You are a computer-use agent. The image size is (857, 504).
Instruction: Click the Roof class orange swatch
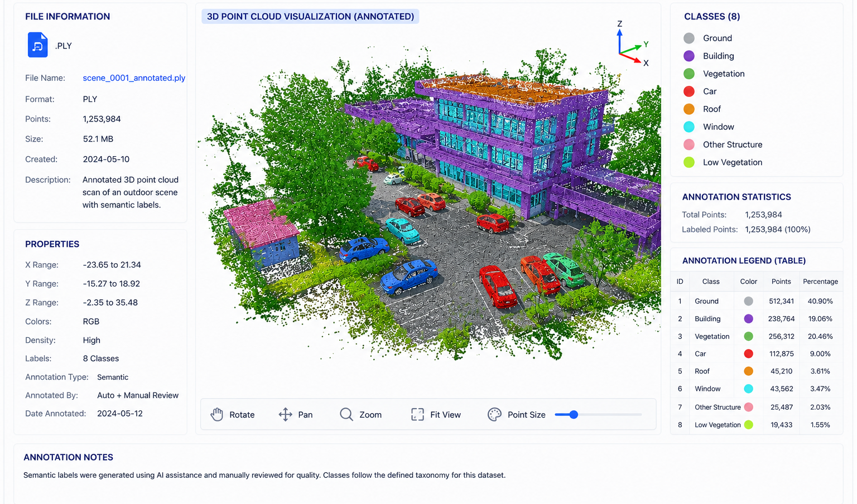(689, 109)
